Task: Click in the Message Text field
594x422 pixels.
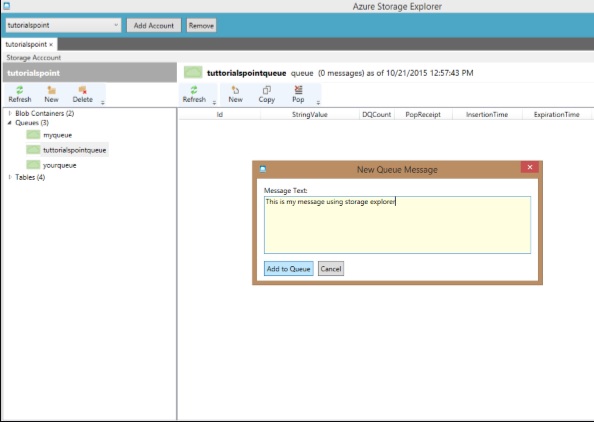Action: 397,225
